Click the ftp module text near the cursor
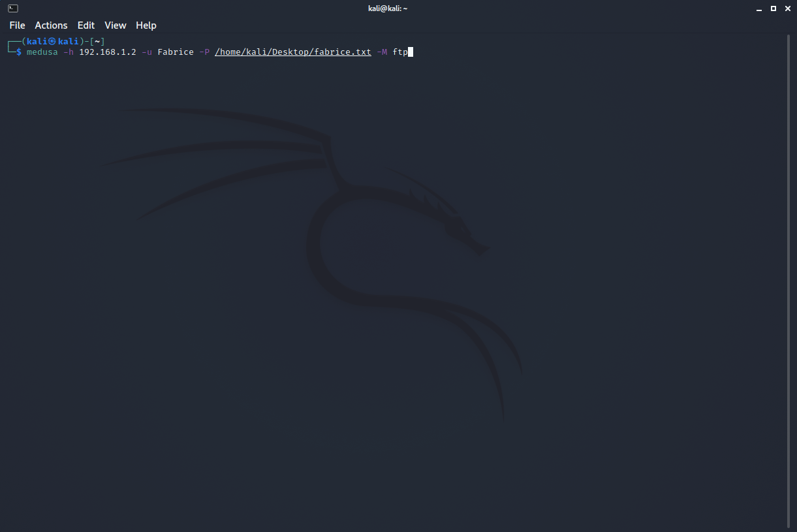The width and height of the screenshot is (797, 532). click(x=400, y=52)
